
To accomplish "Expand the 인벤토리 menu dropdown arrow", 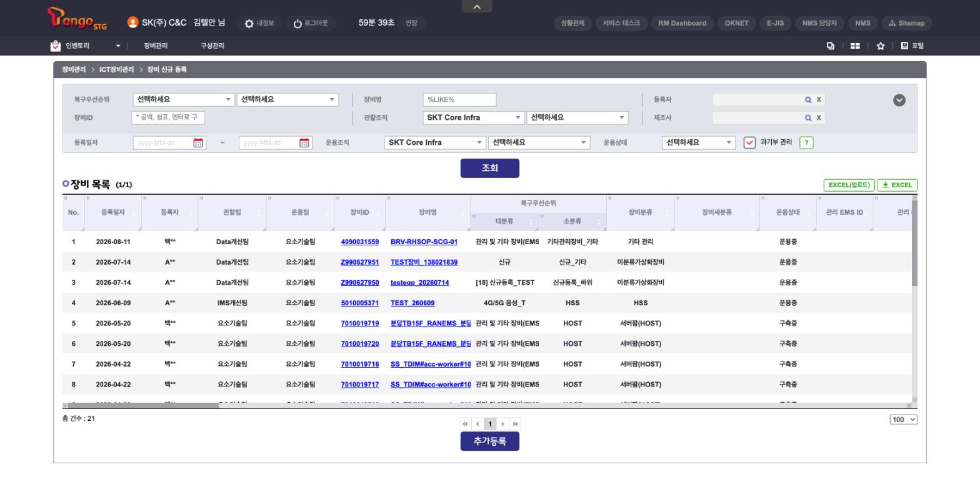I will point(117,46).
